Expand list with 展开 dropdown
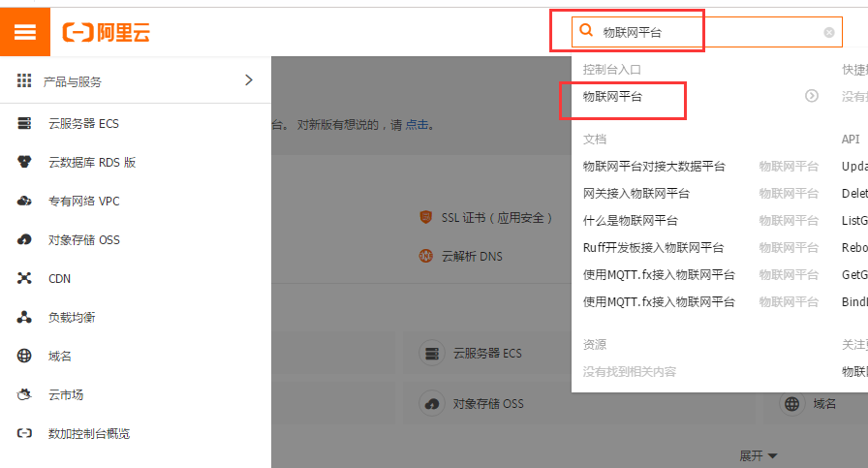Screen dimensions: 868x468 click(x=758, y=455)
